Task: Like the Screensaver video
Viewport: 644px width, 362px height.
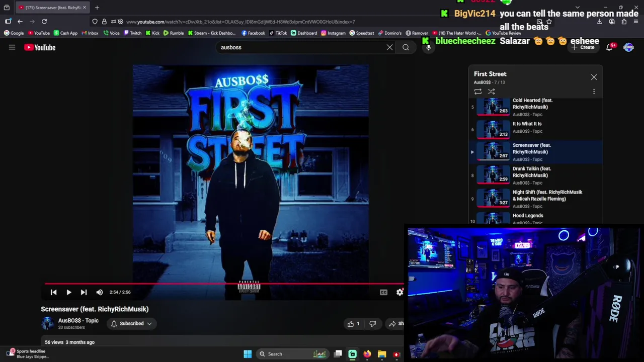Action: (354, 324)
